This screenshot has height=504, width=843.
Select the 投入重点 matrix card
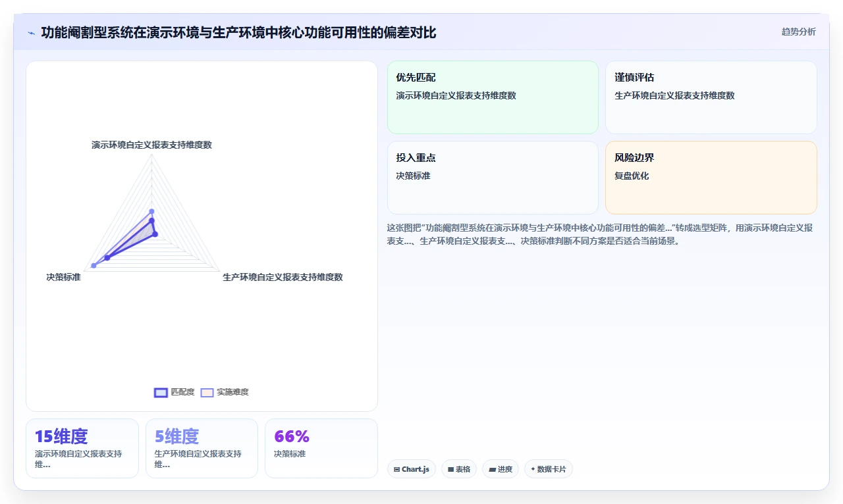(x=493, y=178)
